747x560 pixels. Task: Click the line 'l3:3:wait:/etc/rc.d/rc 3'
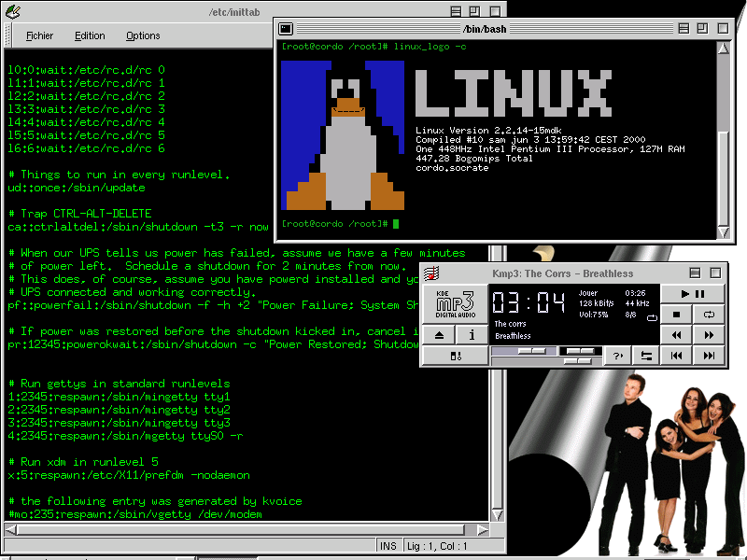pyautogui.click(x=86, y=109)
